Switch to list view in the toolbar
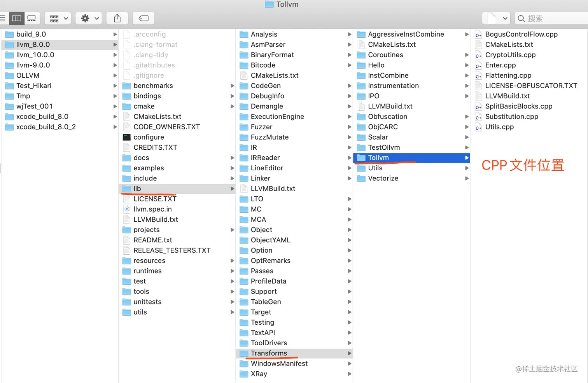The image size is (588, 383). 3,18
